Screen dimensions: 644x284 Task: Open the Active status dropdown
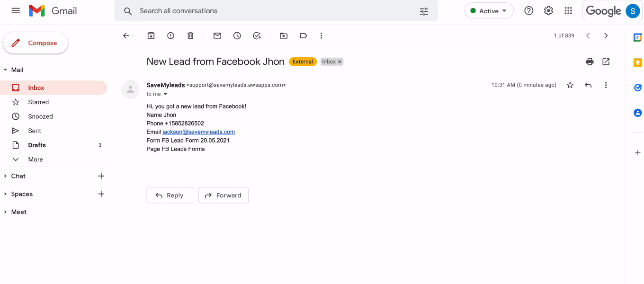pyautogui.click(x=489, y=11)
